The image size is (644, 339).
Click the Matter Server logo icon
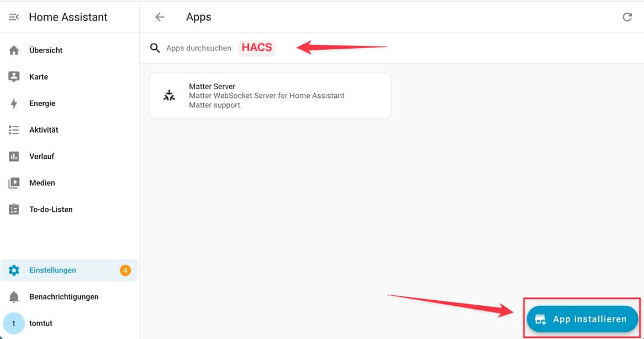tap(169, 96)
